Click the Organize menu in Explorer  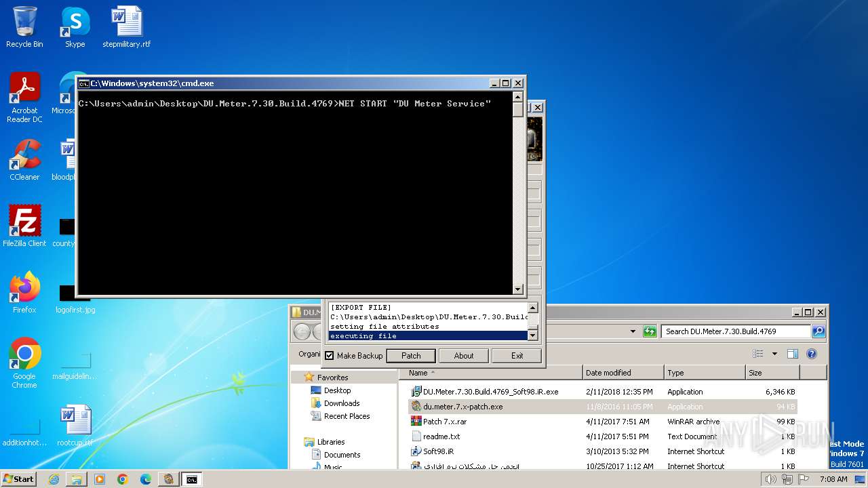(x=309, y=354)
